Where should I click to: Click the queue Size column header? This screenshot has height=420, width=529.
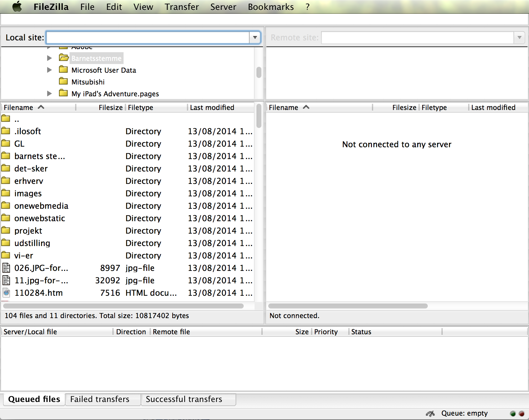tap(287, 332)
